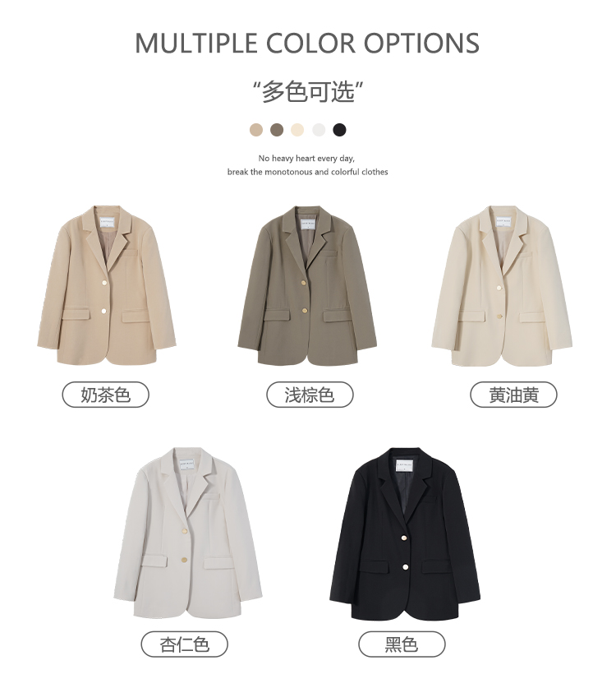The height and width of the screenshot is (688, 616).
Task: Open the milk tea beige blazer image
Action: point(107,285)
